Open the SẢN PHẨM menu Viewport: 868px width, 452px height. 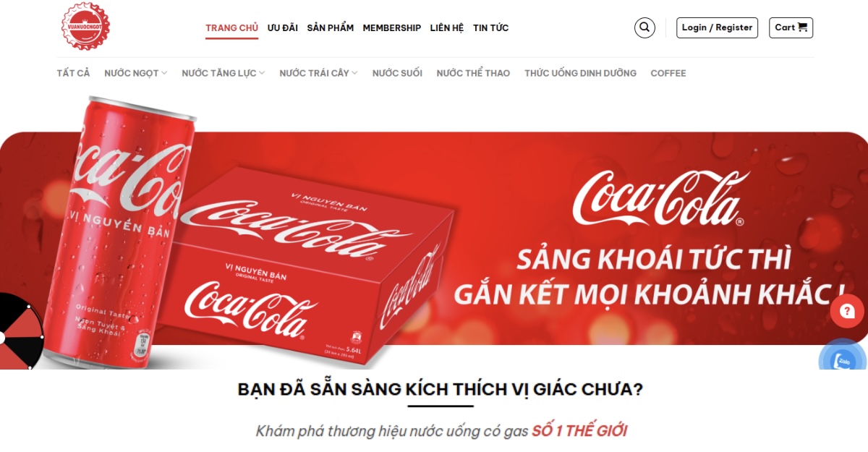[331, 27]
